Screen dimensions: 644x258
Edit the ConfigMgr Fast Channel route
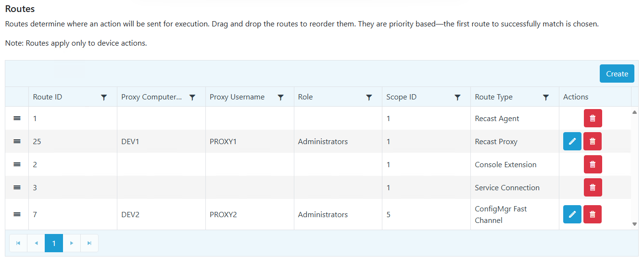[x=572, y=214]
